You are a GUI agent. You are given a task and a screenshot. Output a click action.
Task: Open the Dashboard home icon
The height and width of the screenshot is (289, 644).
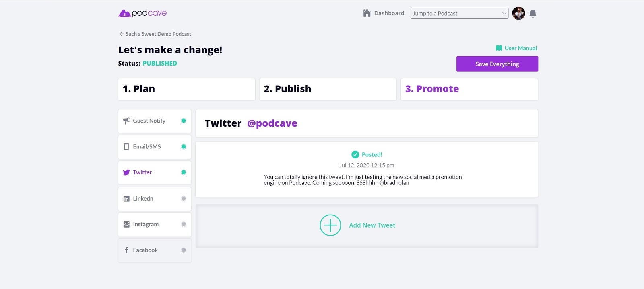367,13
